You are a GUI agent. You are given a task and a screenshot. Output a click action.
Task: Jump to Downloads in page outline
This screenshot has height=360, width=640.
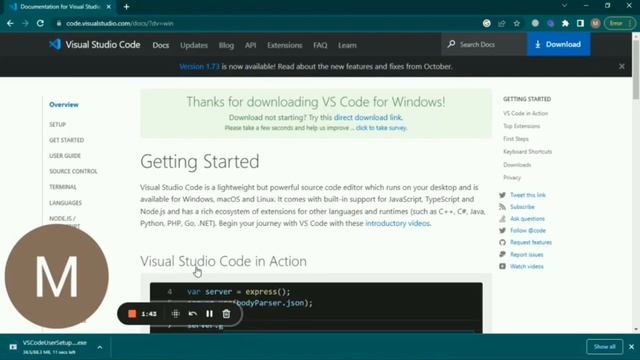pos(517,165)
